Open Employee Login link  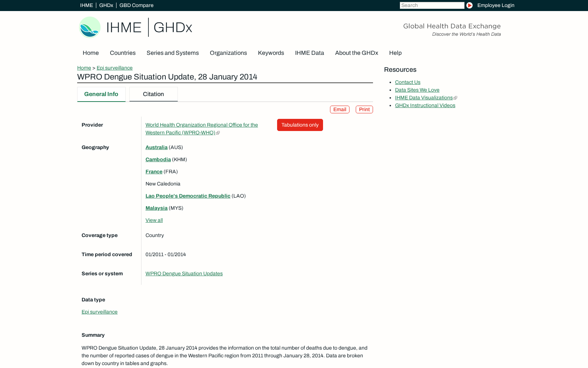tap(496, 5)
